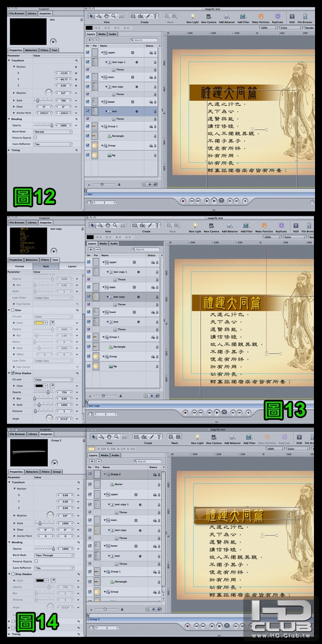Enable the Glow checkbox in Style pane

click(13, 310)
